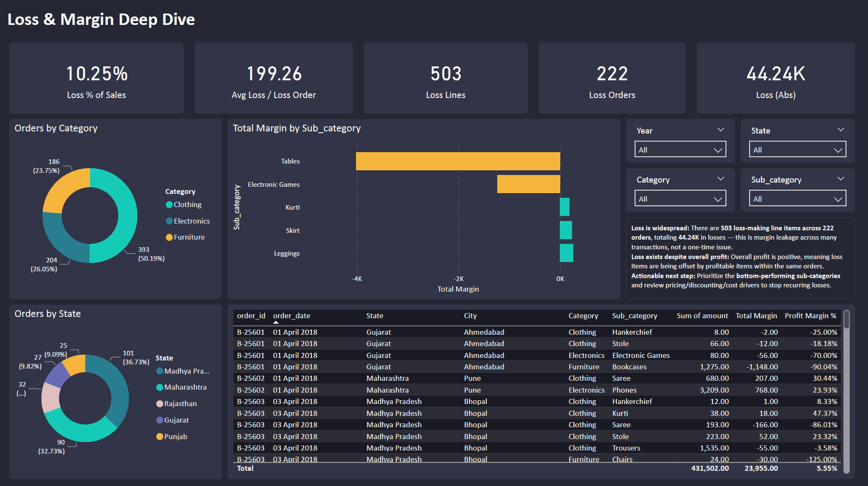This screenshot has width=868, height=486.
Task: Select the Rajasthan legend marker
Action: (160, 404)
